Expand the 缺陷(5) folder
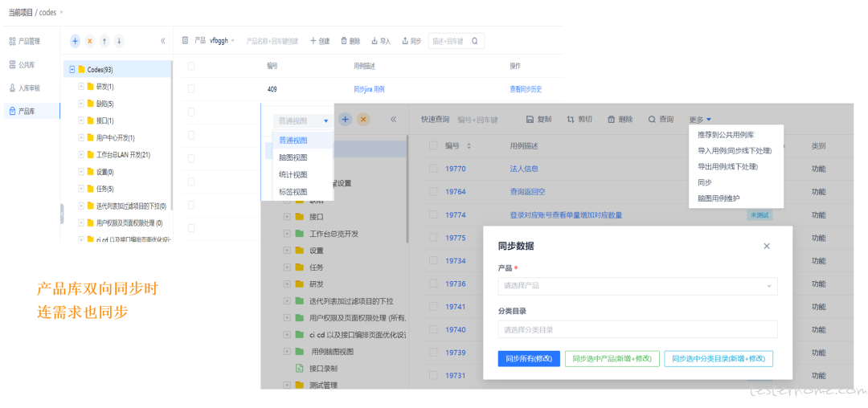 coord(81,104)
